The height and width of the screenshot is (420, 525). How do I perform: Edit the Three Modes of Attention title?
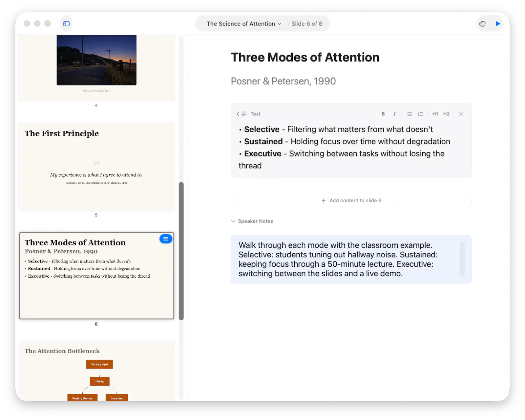point(305,57)
